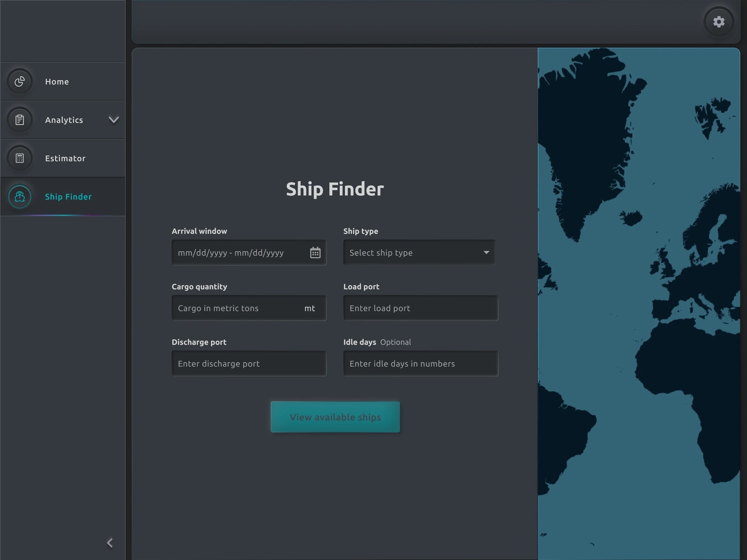Expand the Analytics submenu chevron
The height and width of the screenshot is (560, 747).
(114, 120)
